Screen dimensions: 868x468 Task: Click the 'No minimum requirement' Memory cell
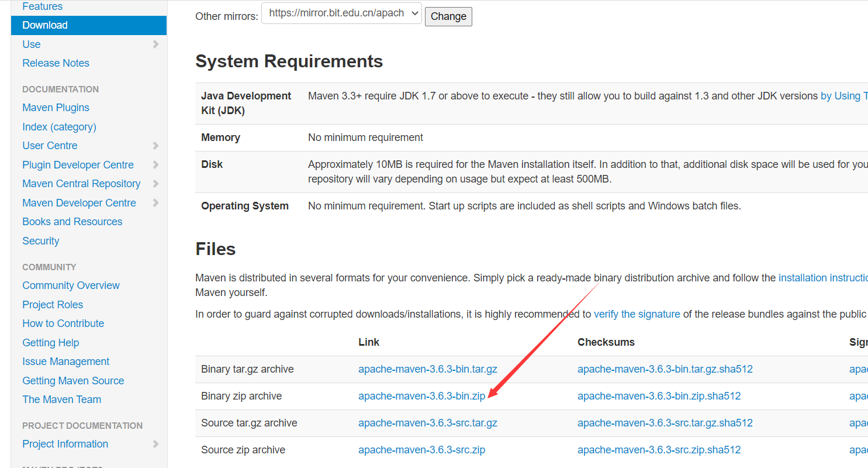(365, 137)
